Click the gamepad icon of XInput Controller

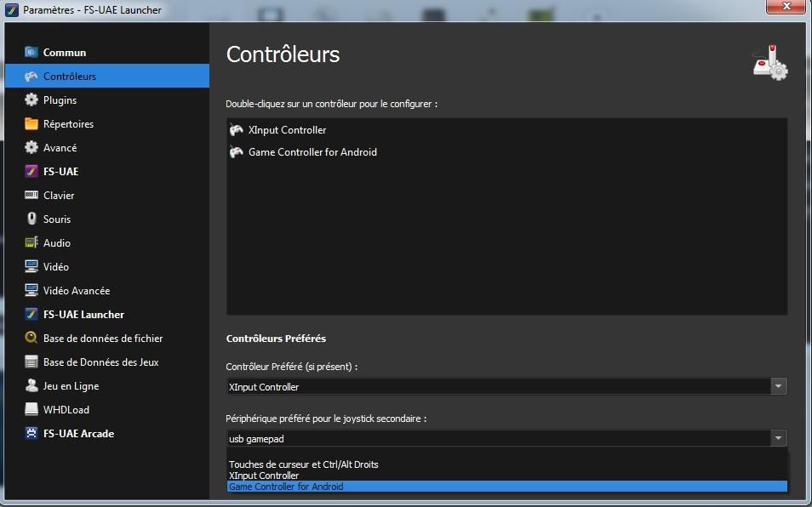236,130
